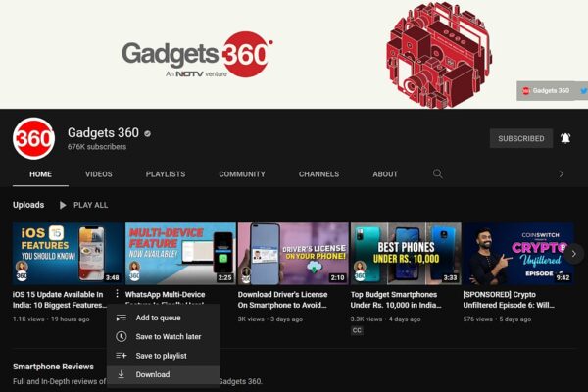Click the Watch later clock icon
Screen dimensions: 588x392
tap(122, 336)
